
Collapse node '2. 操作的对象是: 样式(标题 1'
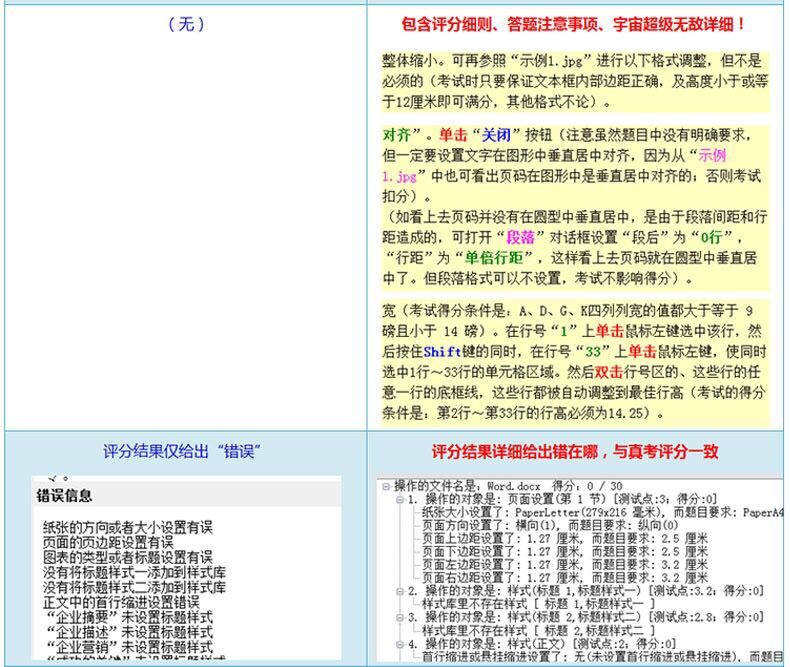[400, 591]
